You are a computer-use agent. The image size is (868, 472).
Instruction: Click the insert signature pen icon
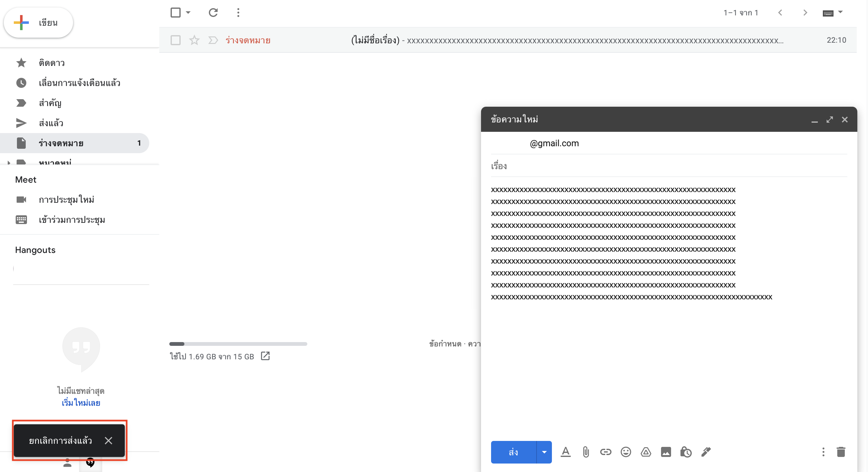point(706,452)
